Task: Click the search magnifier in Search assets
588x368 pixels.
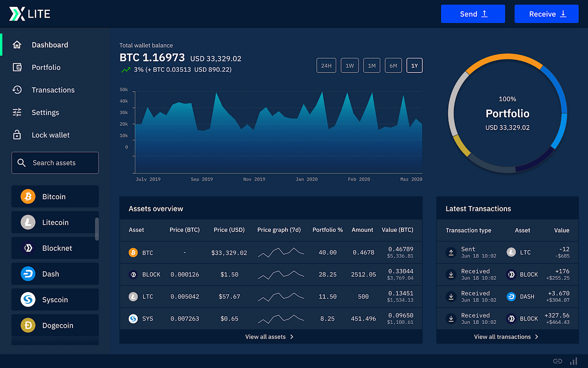Action: tap(22, 162)
